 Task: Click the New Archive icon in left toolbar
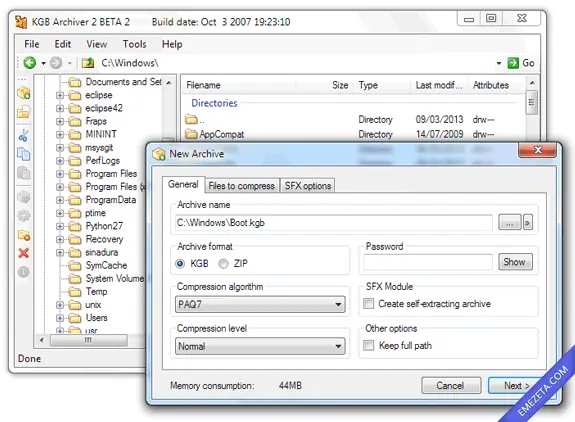coord(24,93)
